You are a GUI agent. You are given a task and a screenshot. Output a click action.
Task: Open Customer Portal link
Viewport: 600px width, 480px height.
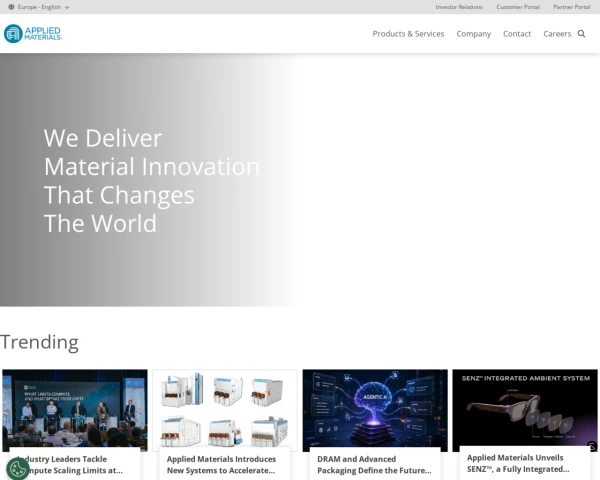[518, 7]
